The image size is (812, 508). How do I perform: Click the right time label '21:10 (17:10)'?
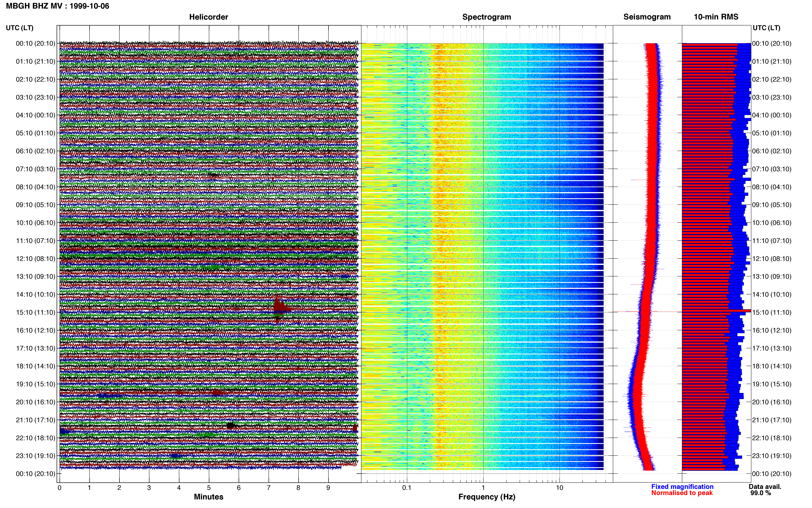(x=772, y=420)
